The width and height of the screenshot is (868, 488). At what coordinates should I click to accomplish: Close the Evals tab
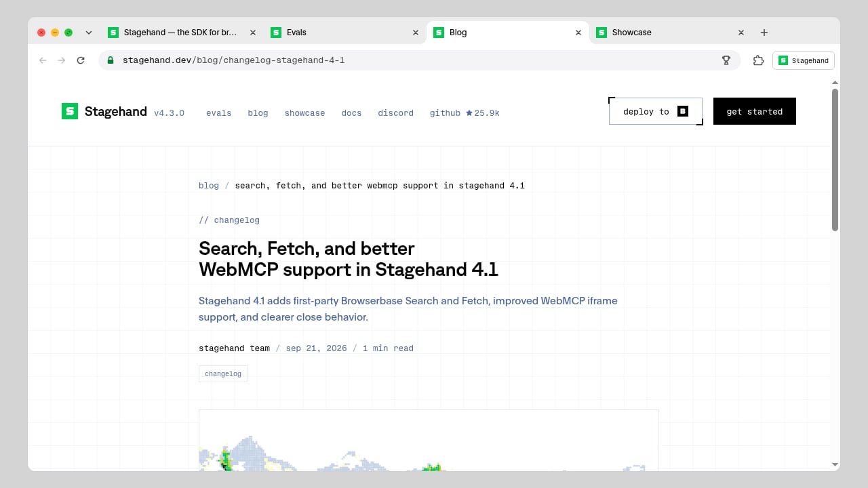click(416, 33)
